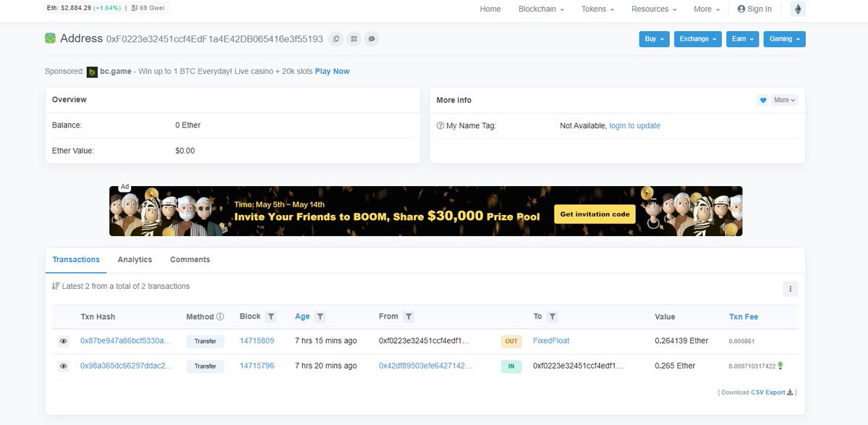Expand the Buy dropdown button
This screenshot has width=868, height=425.
[654, 39]
